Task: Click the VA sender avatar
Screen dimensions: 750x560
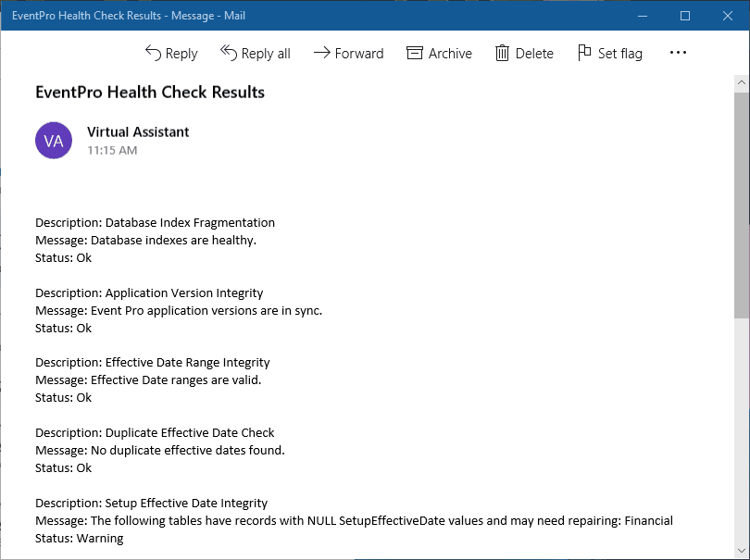Action: pyautogui.click(x=54, y=140)
